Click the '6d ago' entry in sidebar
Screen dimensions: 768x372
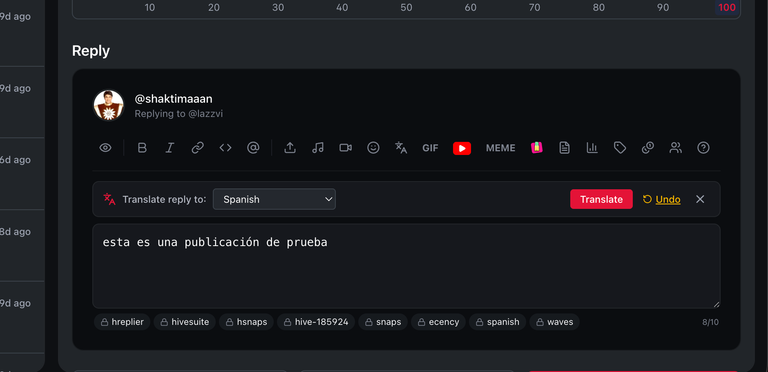coord(15,160)
